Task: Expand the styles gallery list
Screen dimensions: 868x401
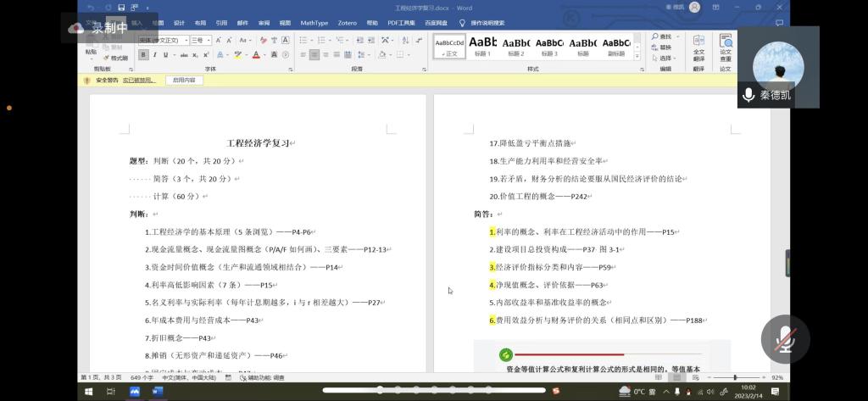Action: (637, 57)
